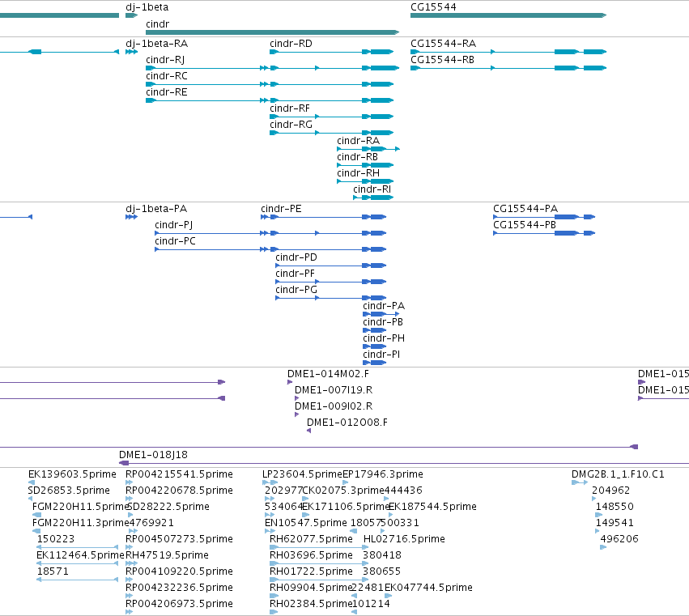This screenshot has height=616, width=689.
Task: Click the DME1-007I19.R clone end label
Action: [x=334, y=390]
